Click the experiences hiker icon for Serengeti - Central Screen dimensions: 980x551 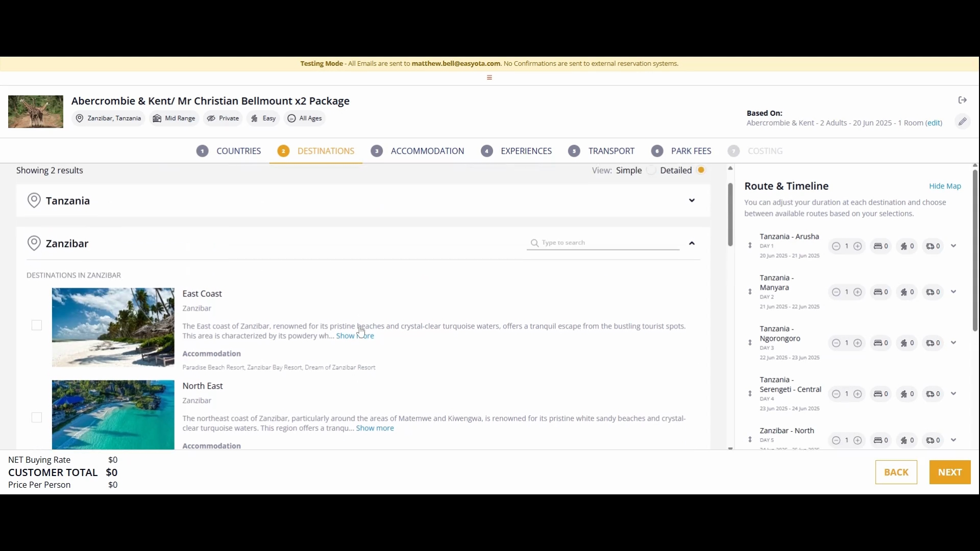[904, 394]
